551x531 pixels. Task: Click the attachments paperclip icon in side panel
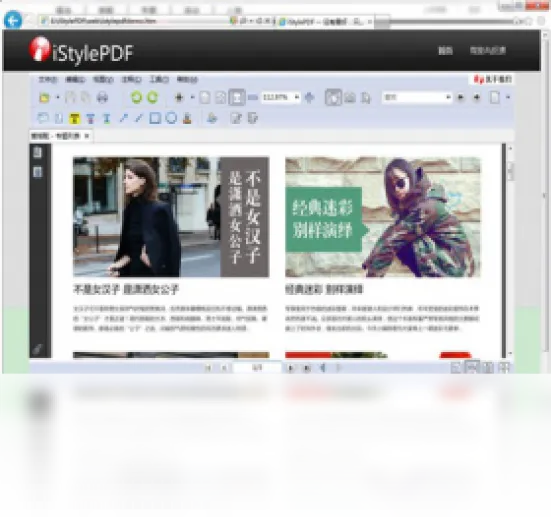tap(38, 348)
